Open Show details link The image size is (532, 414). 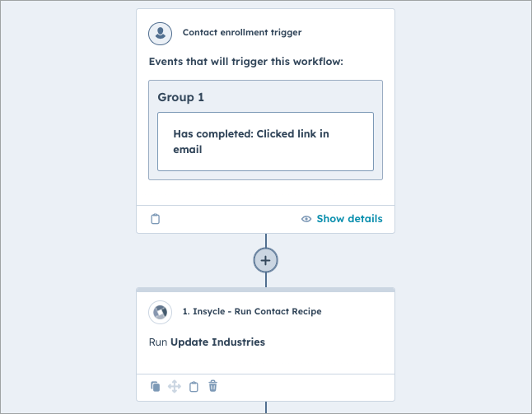349,219
